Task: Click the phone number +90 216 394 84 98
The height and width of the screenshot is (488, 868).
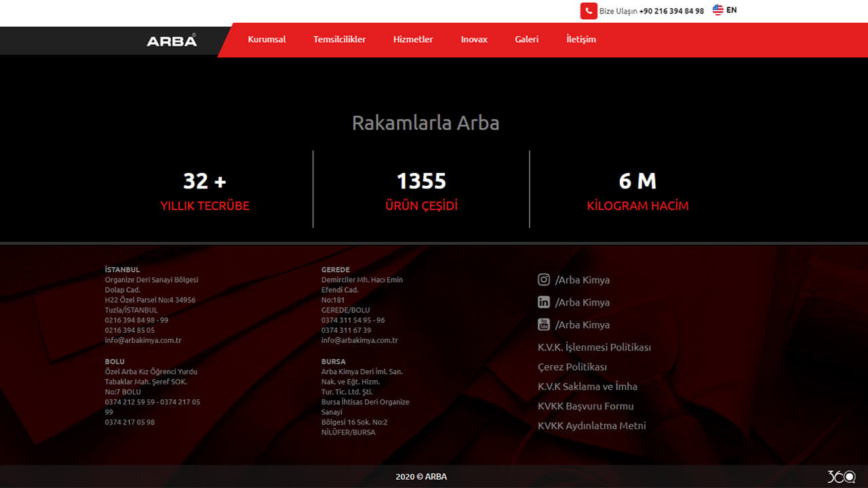Action: (x=671, y=11)
